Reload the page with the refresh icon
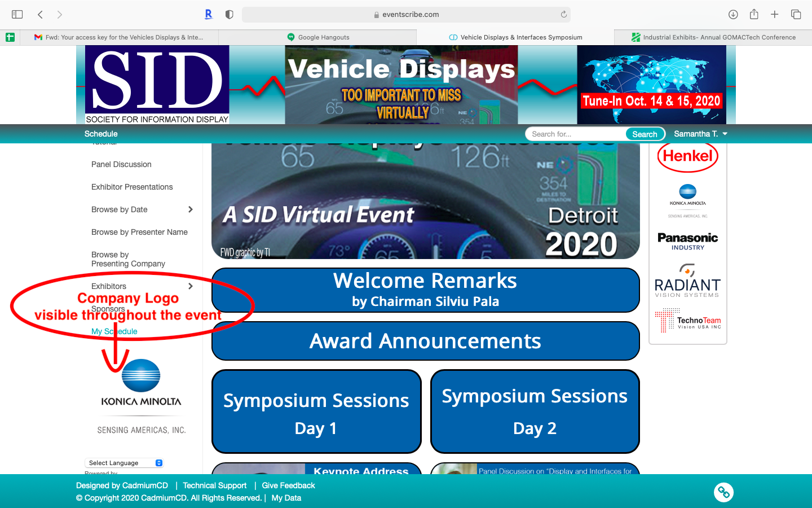The image size is (812, 508). coord(563,14)
